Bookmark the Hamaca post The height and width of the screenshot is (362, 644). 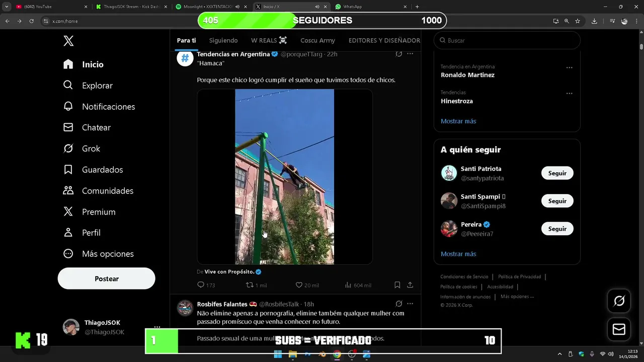(397, 285)
